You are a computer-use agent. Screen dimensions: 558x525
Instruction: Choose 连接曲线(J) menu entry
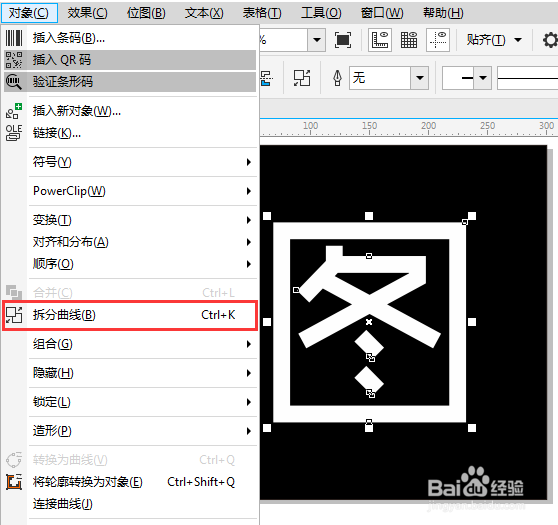tap(130, 504)
